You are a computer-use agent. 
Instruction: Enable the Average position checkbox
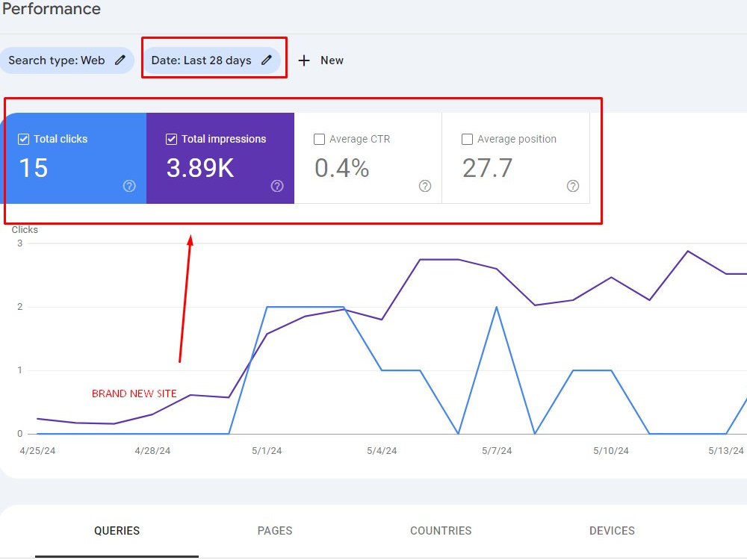[468, 139]
